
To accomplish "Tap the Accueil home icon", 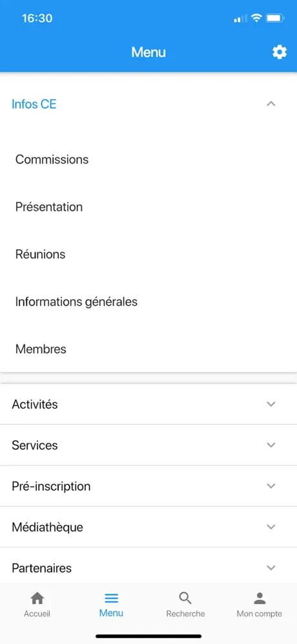I will (x=37, y=598).
